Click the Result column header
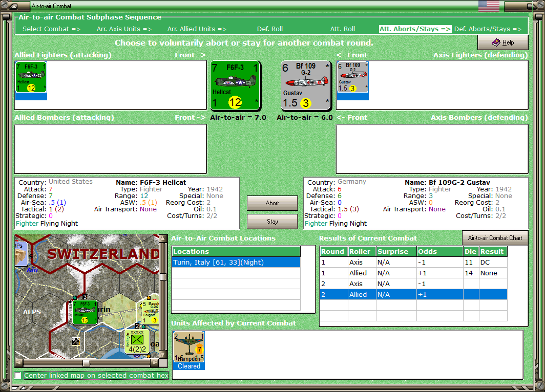This screenshot has height=392, width=545. click(493, 251)
